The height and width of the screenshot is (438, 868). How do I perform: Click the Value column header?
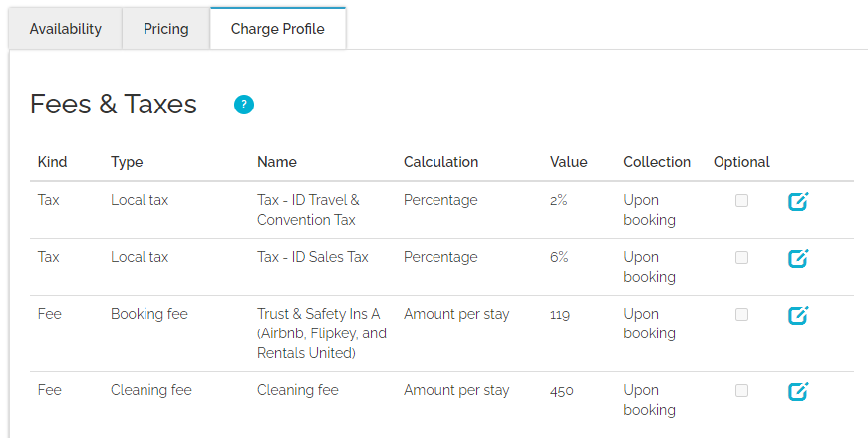(568, 162)
